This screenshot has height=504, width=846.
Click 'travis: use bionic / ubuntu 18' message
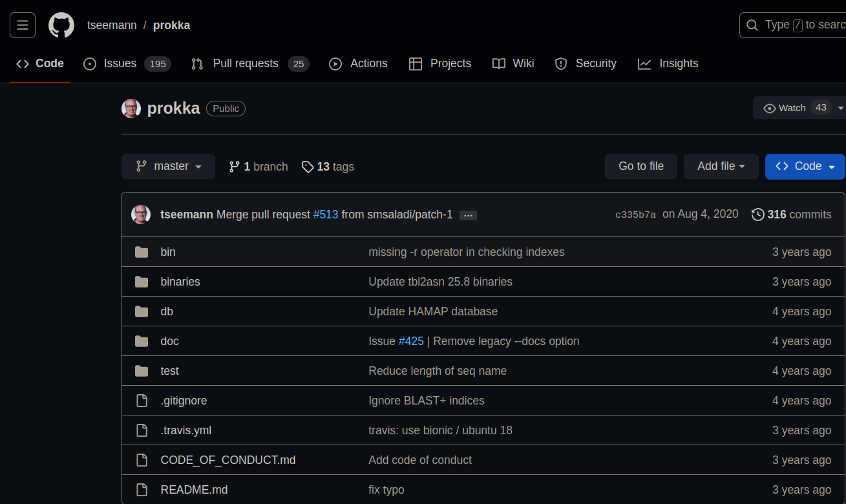[440, 430]
